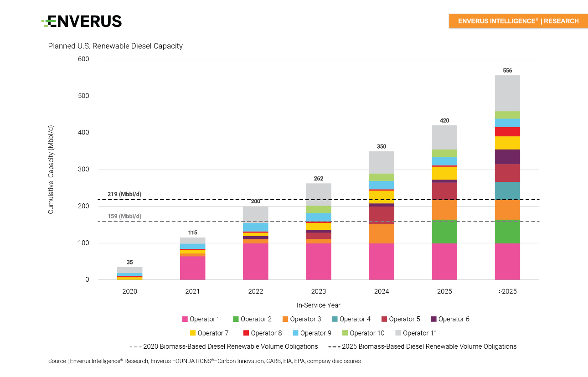Click the 556 value label above the >2025 bar
This screenshot has height=377, width=588.
[x=507, y=71]
